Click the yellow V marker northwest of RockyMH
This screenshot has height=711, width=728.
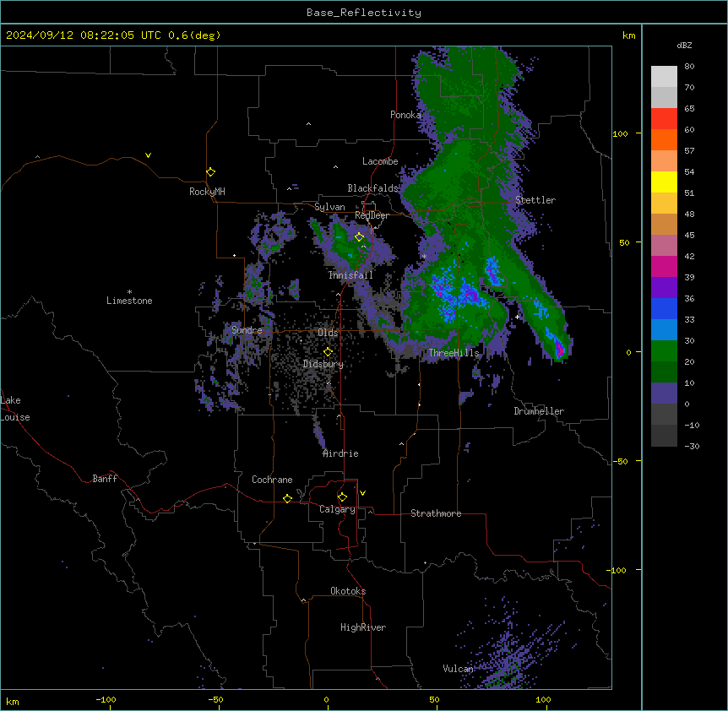click(x=148, y=155)
